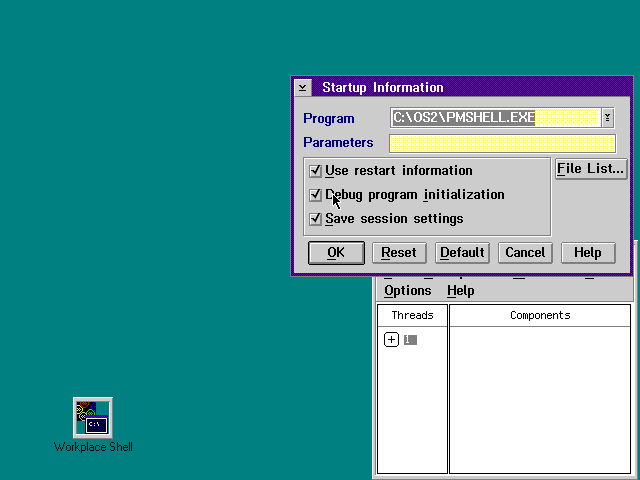Open the Startup Information system menu icon

[303, 88]
